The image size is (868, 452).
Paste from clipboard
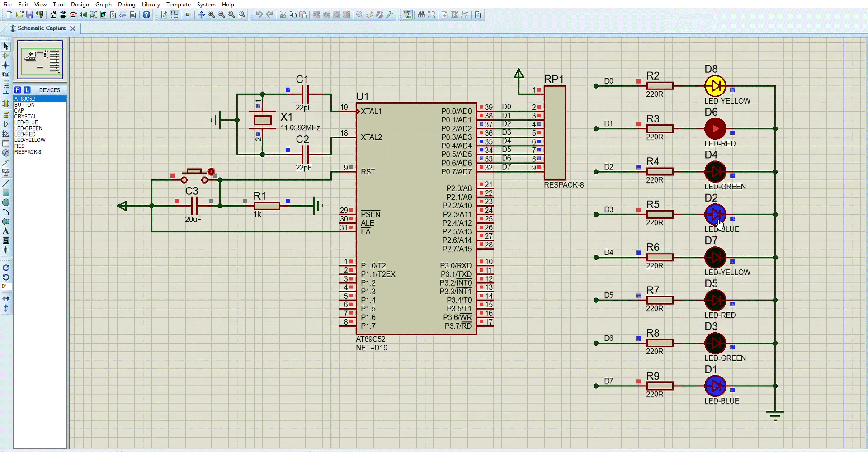point(303,15)
